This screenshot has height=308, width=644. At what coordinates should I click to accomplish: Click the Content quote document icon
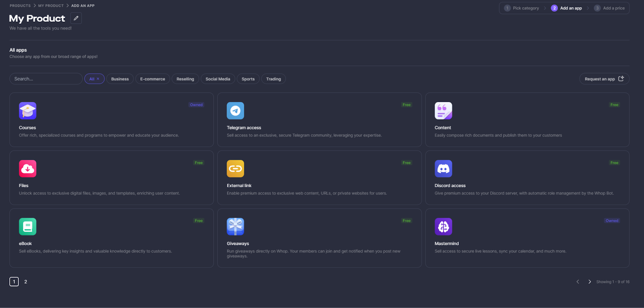(443, 111)
